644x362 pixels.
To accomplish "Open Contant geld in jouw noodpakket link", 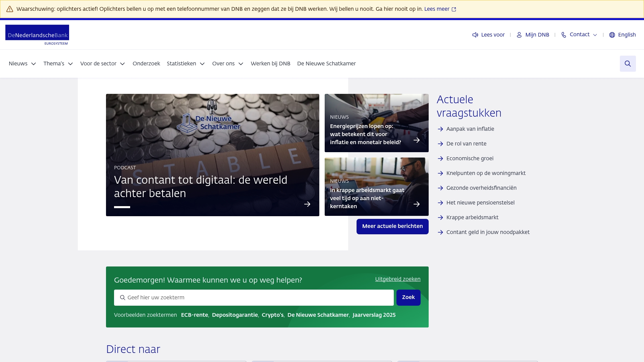I will pyautogui.click(x=488, y=232).
